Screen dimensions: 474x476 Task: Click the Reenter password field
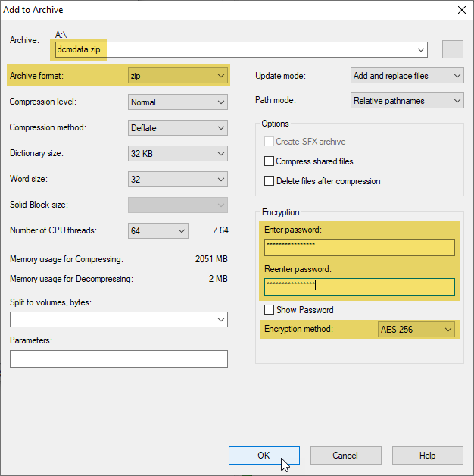[x=359, y=286]
